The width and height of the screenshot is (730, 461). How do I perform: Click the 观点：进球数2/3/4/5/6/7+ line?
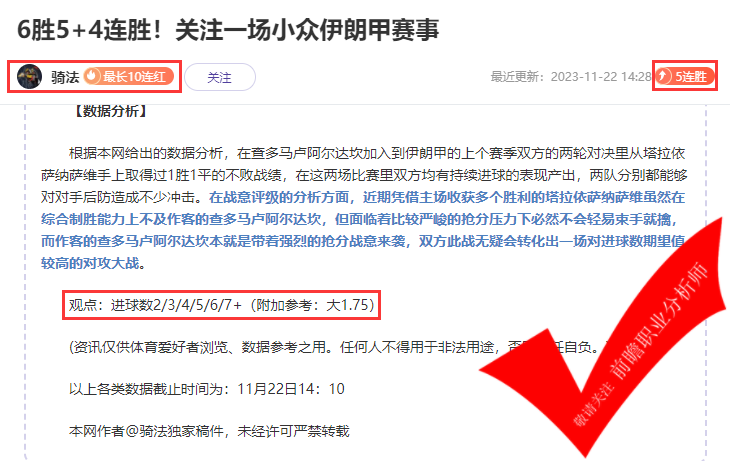(222, 305)
